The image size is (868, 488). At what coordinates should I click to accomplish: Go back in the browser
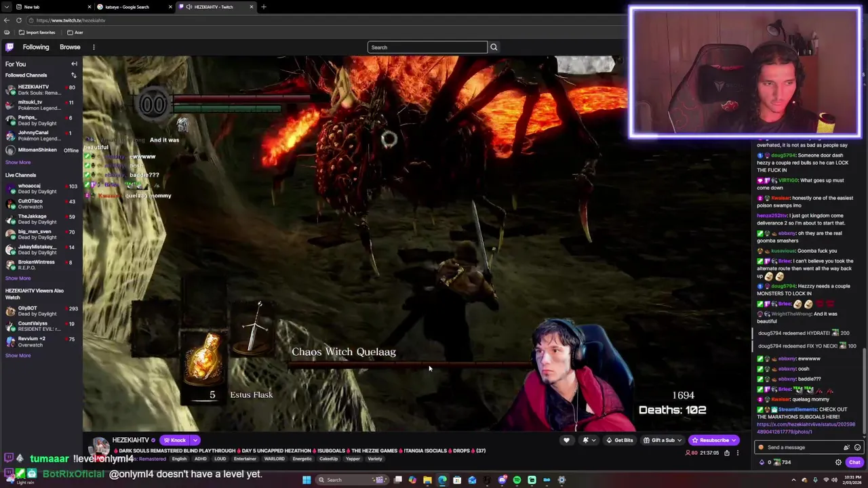6,20
